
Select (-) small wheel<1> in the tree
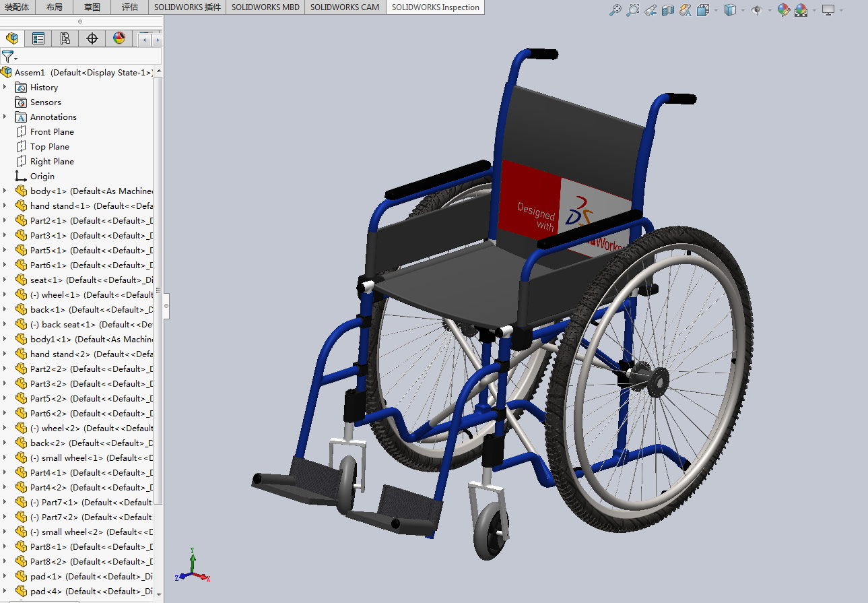[x=92, y=457]
